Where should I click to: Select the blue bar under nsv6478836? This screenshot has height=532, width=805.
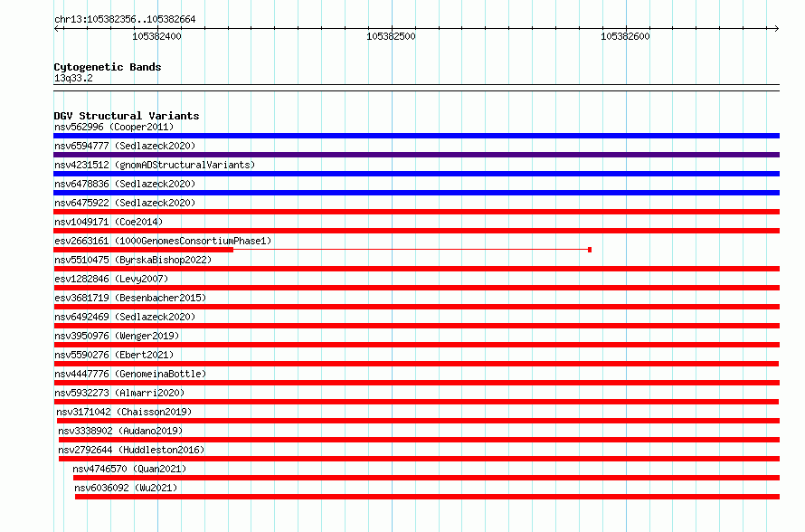point(416,193)
